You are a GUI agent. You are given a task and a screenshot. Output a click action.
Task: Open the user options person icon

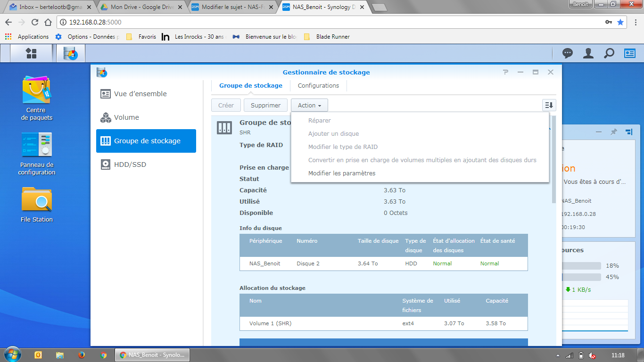point(588,53)
